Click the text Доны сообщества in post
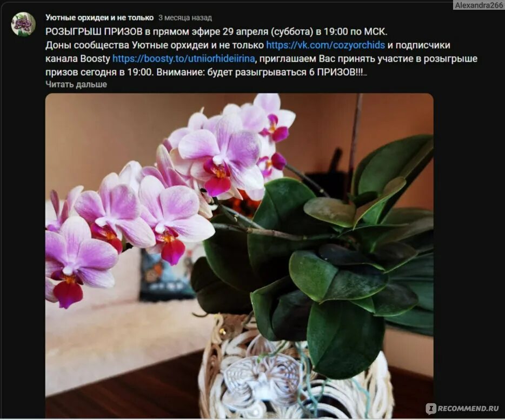This screenshot has height=420, width=505. 87,45
